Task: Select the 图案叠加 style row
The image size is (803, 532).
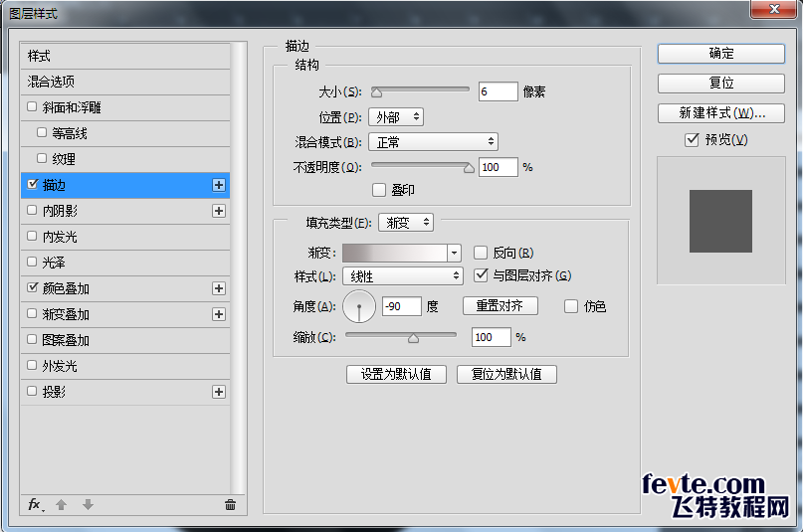Action: (x=125, y=340)
